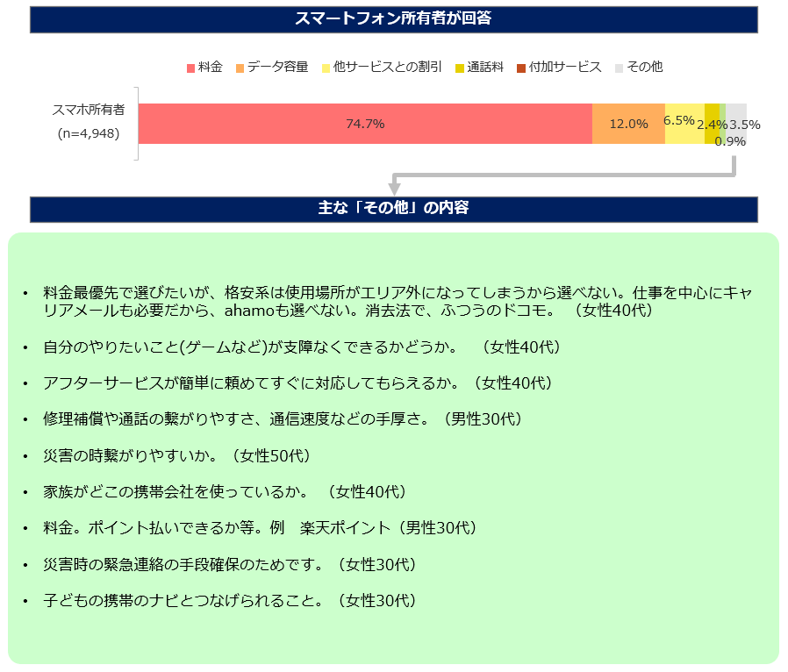Click the comment about ゲーム usage
The image size is (788, 672).
[x=302, y=347]
